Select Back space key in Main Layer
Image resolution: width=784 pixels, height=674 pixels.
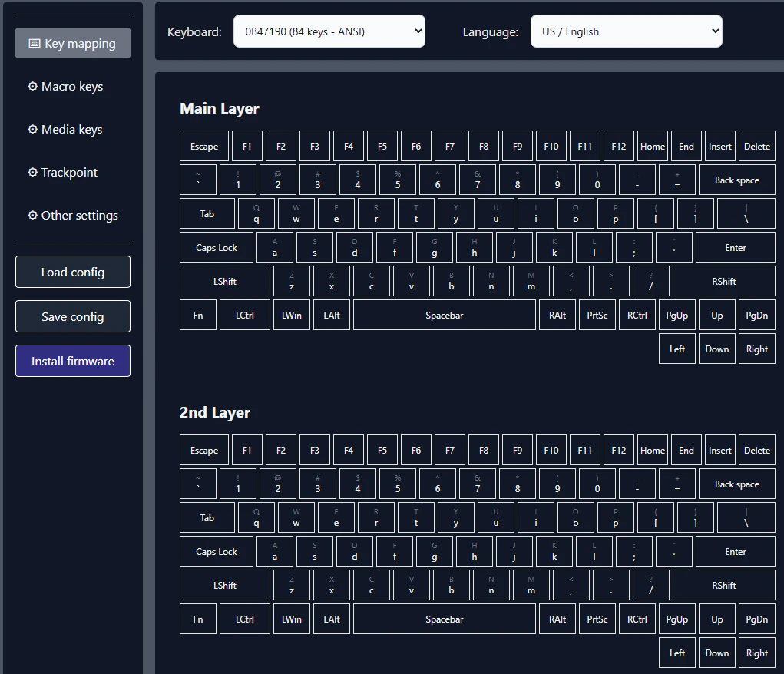coord(737,180)
